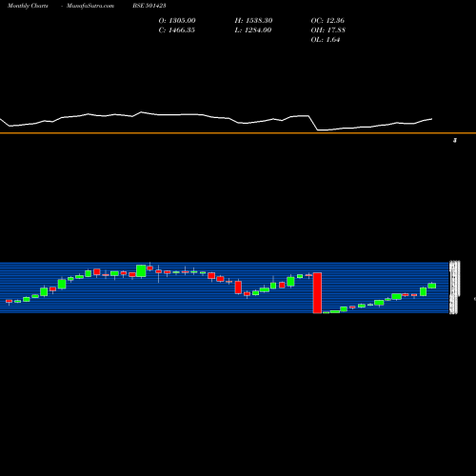The image size is (476, 476).
Task: Select the OC: 12.36 value
Action: [x=327, y=21]
